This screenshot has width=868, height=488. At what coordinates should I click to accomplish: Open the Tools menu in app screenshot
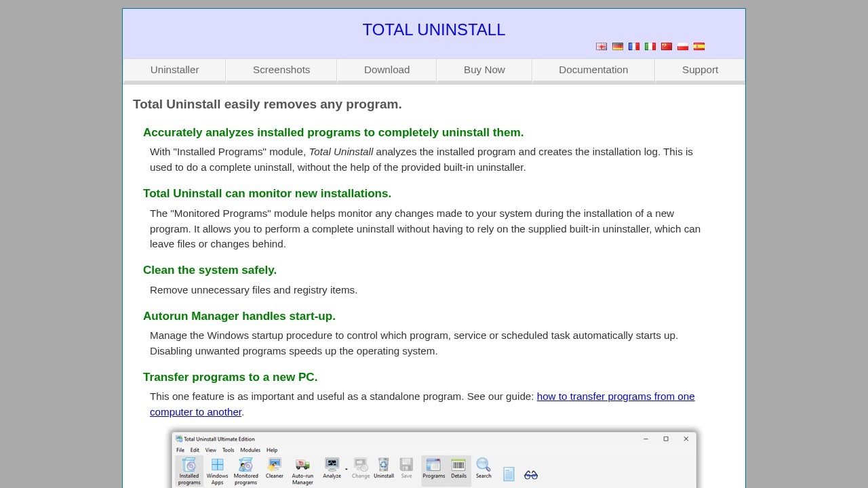click(x=229, y=450)
